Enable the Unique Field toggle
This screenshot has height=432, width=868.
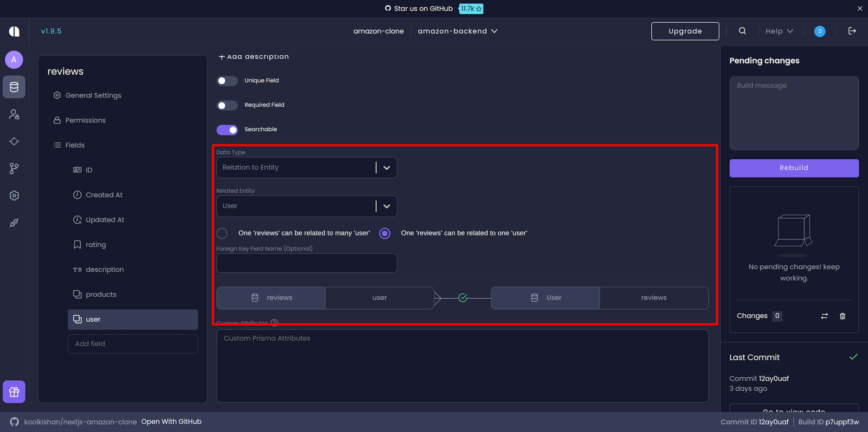[227, 81]
